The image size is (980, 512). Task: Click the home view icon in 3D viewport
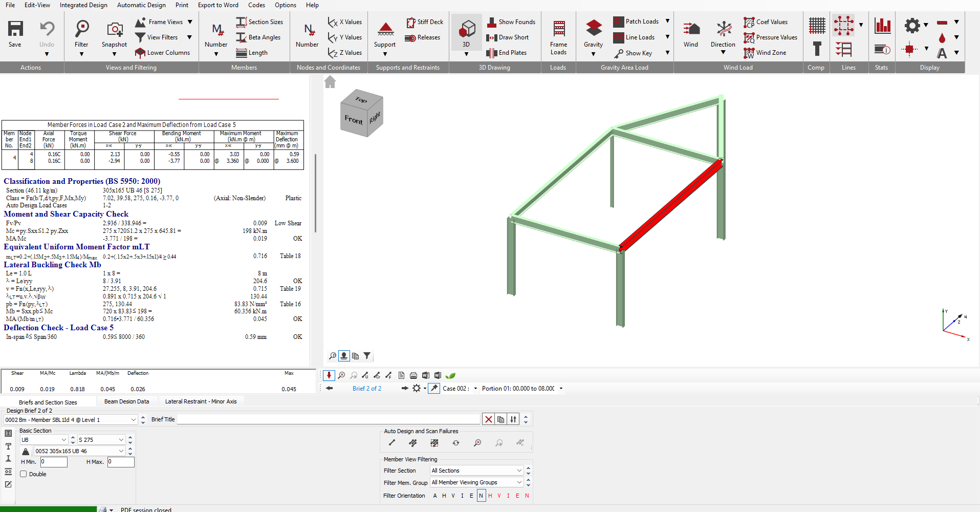click(330, 82)
